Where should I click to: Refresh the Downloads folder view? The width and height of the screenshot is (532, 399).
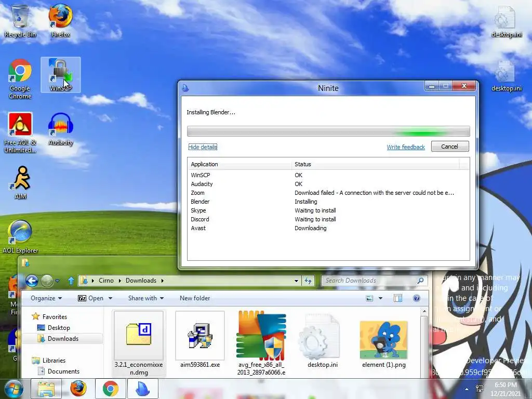(308, 281)
